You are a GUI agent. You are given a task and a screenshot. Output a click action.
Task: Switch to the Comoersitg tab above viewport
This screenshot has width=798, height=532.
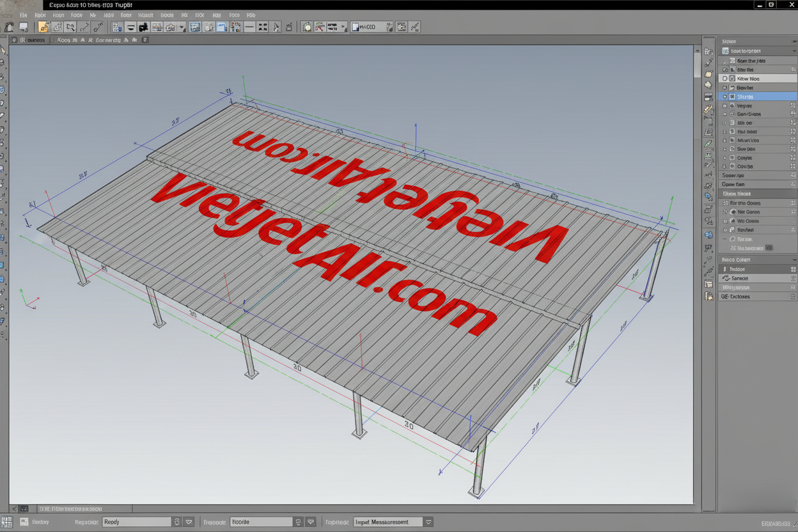point(107,40)
